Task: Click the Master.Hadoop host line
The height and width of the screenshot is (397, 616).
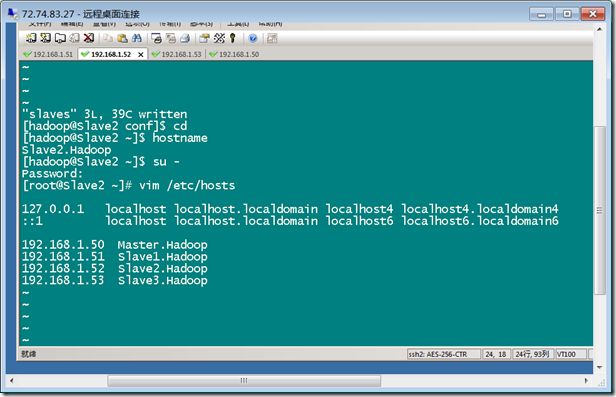Action: [x=114, y=245]
